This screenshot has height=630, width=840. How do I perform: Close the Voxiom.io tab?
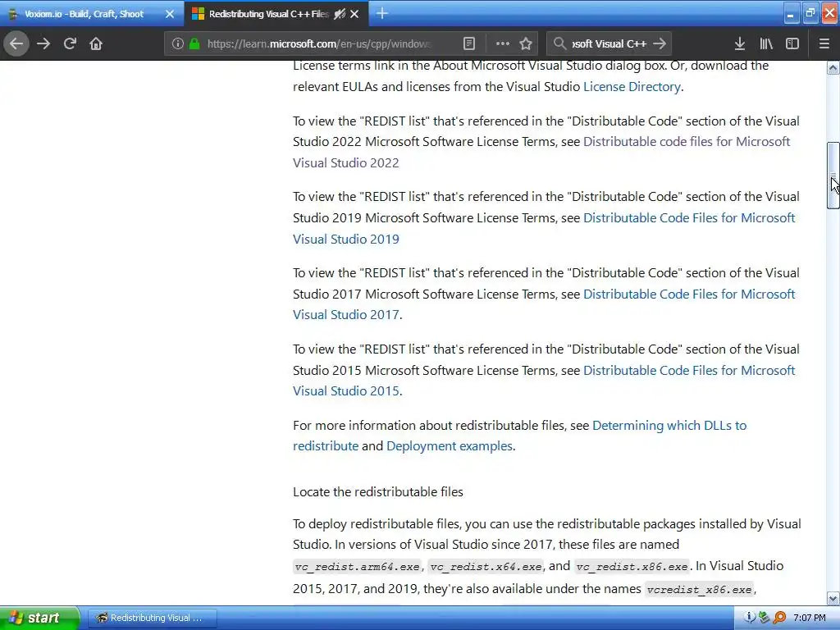pos(170,14)
